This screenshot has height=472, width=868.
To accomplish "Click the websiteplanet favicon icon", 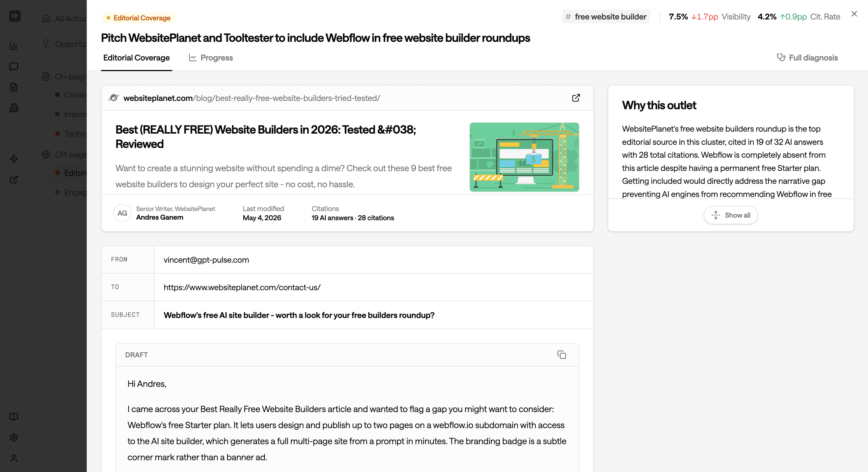I will [114, 98].
